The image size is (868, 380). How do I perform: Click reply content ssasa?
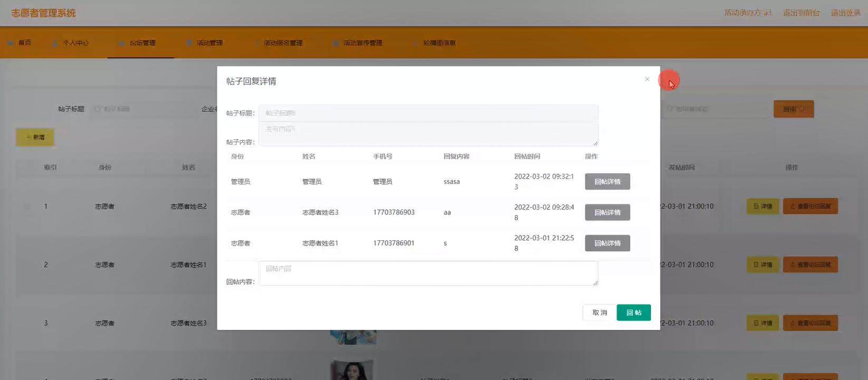(x=452, y=181)
